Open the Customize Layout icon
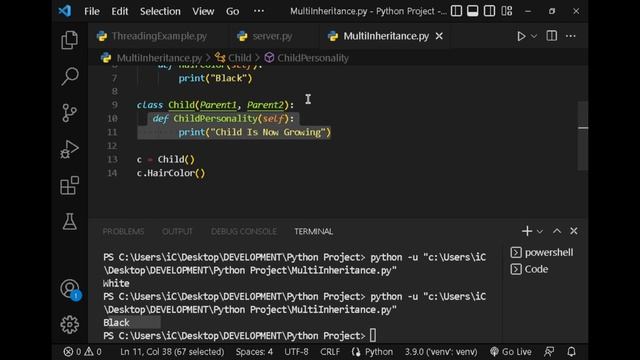Screen dimensions: 640x360 pos(507,11)
